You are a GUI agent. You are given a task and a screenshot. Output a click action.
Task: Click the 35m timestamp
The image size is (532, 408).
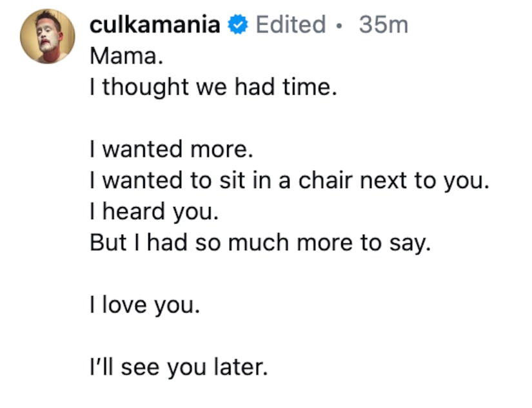pos(383,25)
